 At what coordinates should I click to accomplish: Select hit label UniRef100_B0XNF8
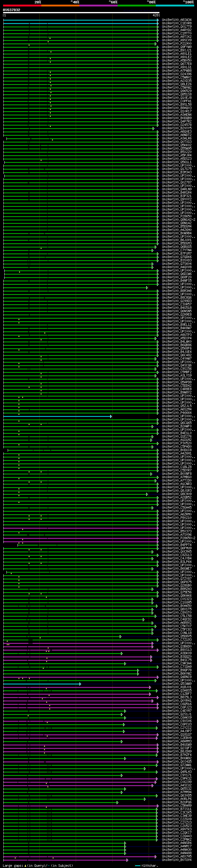coord(177,474)
